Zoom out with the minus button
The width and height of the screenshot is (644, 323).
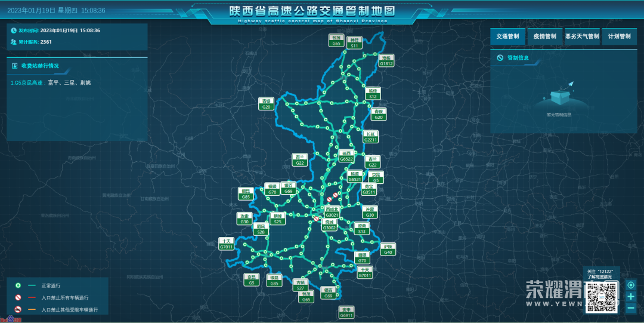point(630,307)
